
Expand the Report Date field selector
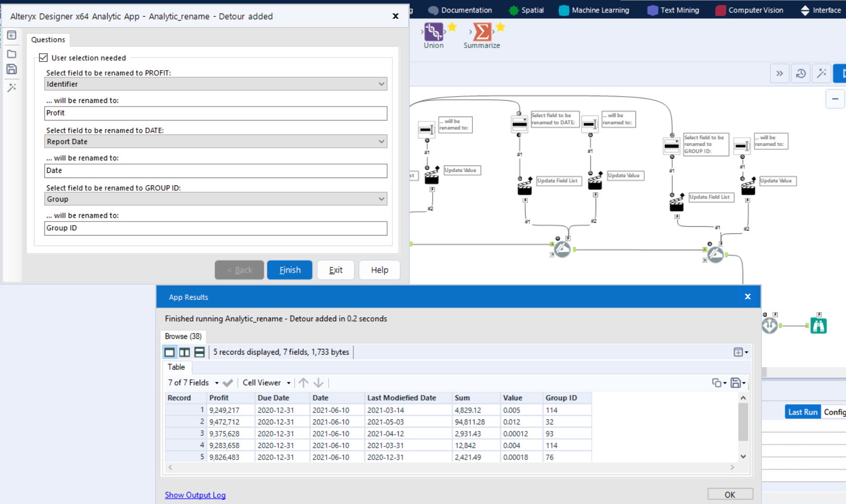382,141
